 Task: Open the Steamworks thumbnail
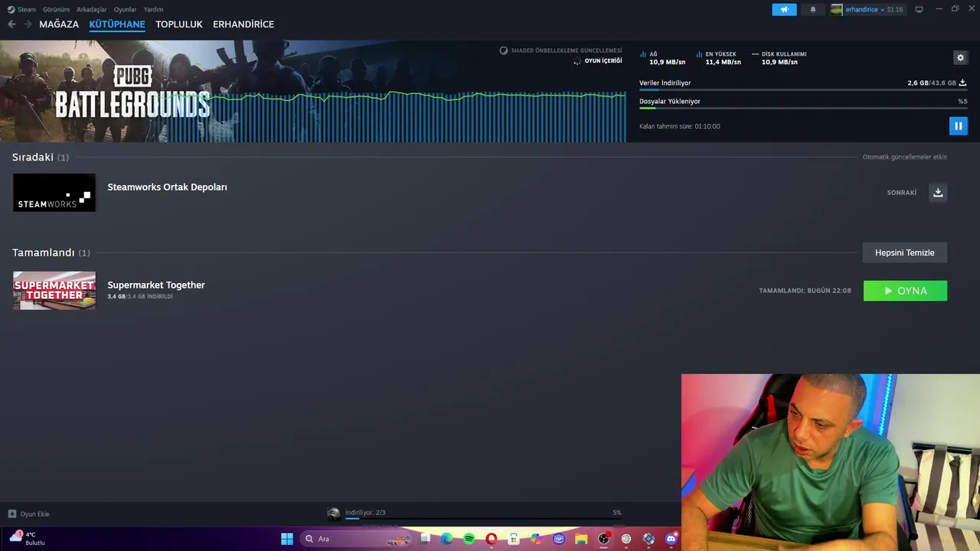[x=54, y=192]
